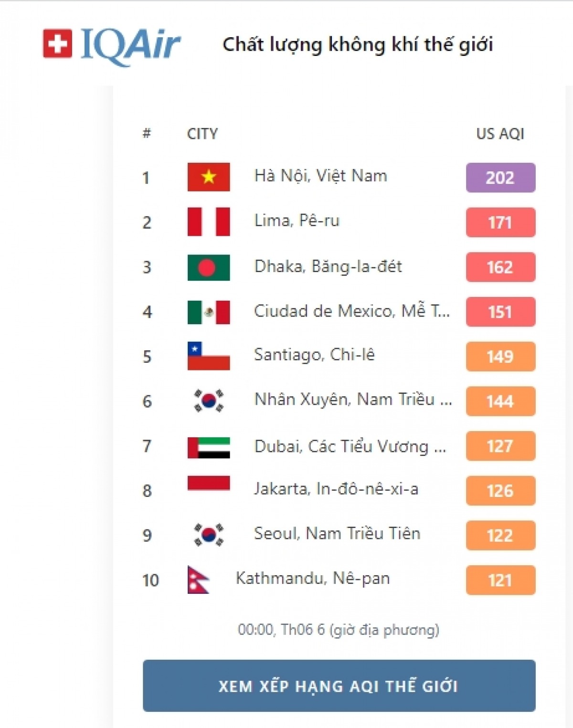Viewport: 573px width, 728px height.
Task: Click the South Korea flag beside Seoul
Action: click(x=209, y=535)
